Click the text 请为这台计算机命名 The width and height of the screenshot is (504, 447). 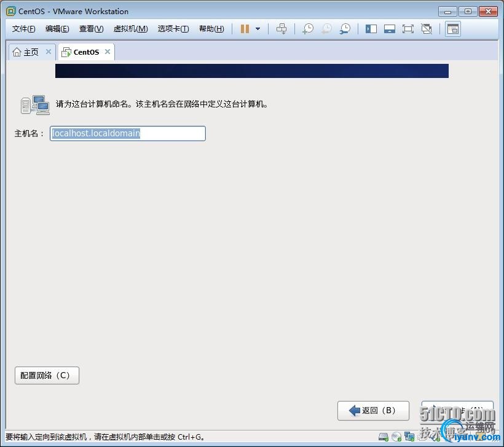click(92, 104)
